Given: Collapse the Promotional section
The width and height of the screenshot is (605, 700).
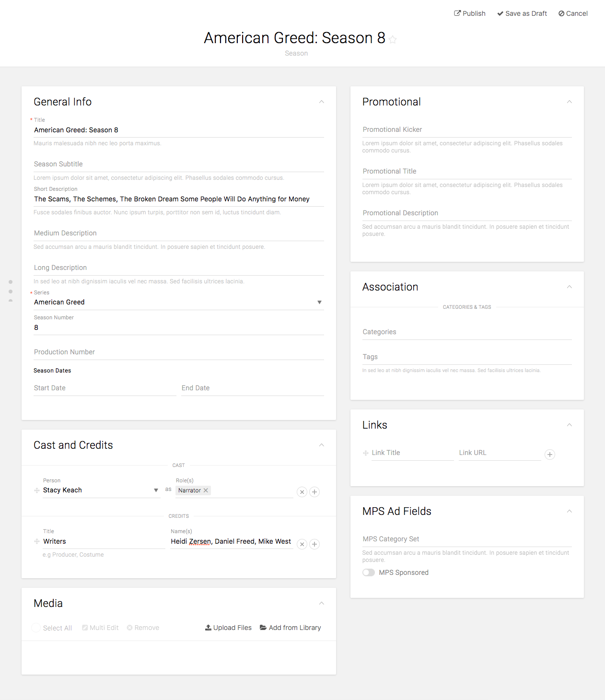Looking at the screenshot, I should (570, 102).
